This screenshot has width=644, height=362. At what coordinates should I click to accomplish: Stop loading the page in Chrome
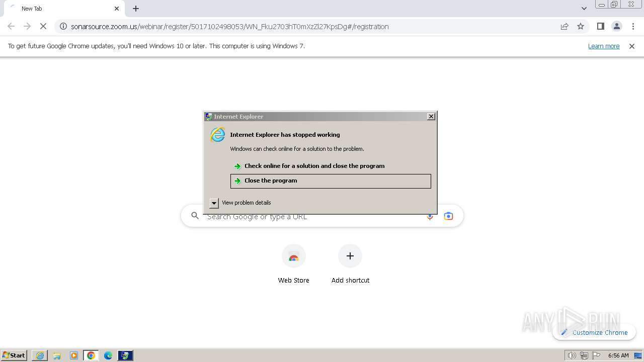(x=43, y=26)
